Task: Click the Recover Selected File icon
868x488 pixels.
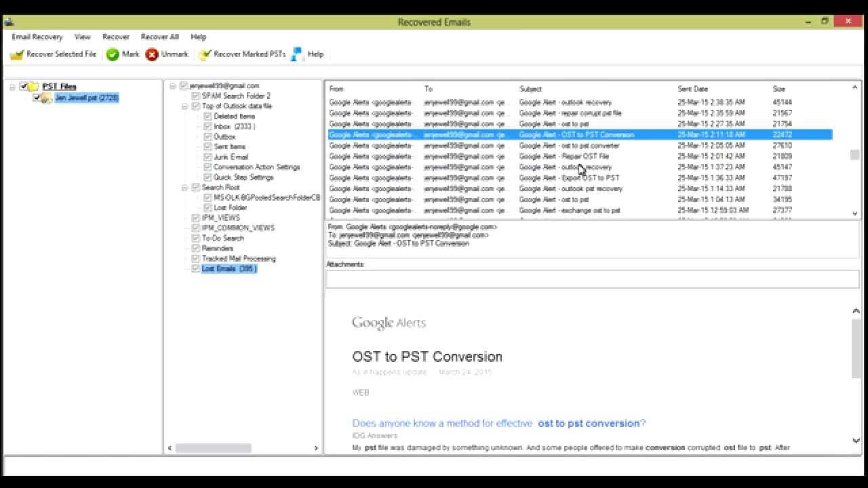Action: tap(17, 54)
